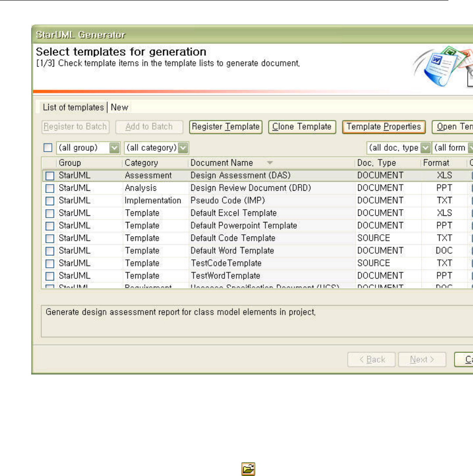
Task: Click the Clone Template button
Action: click(302, 127)
